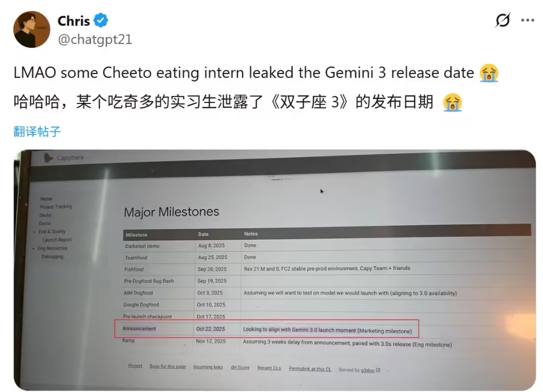Viewport: 543px width, 392px height.
Task: Click the Bugs for this page link
Action: pos(168,366)
